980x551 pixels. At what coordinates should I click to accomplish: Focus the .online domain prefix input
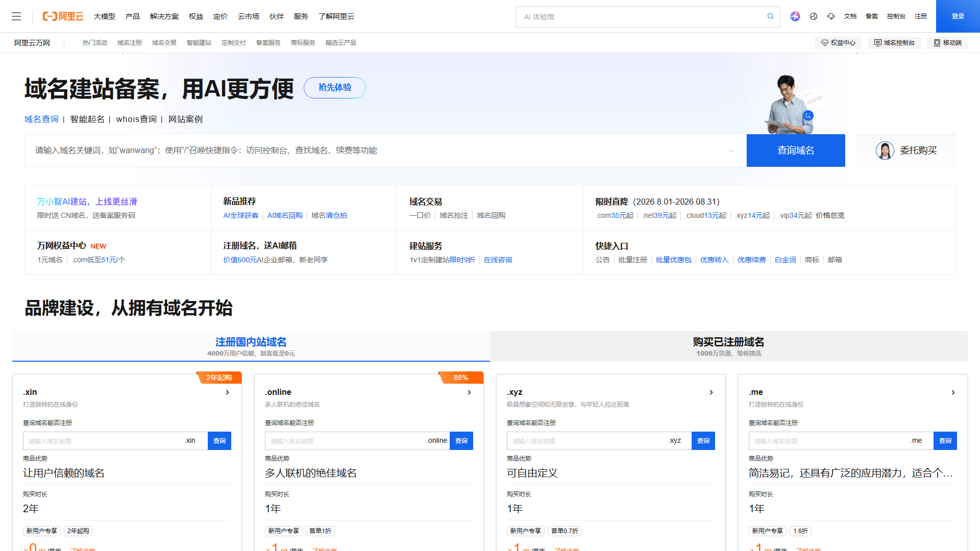pos(345,441)
